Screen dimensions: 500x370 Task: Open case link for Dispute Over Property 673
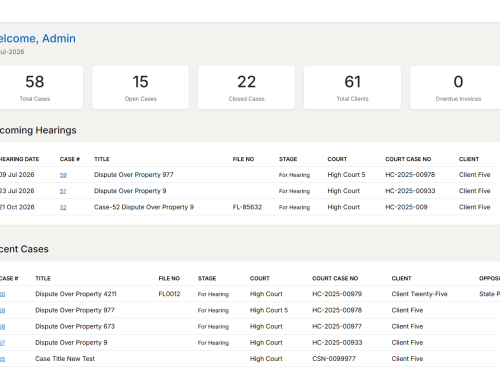point(2,327)
